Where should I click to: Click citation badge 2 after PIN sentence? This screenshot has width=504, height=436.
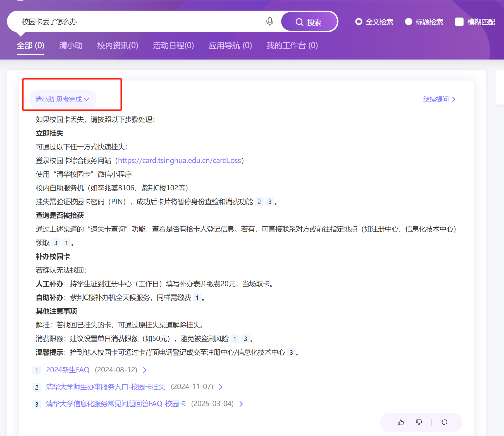pyautogui.click(x=259, y=202)
